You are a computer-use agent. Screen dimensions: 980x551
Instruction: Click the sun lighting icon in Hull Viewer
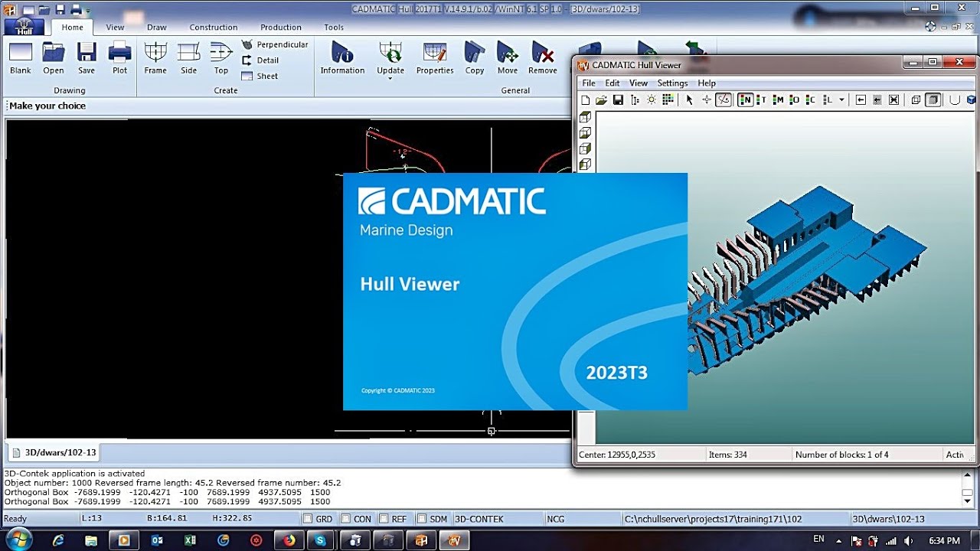tap(652, 99)
